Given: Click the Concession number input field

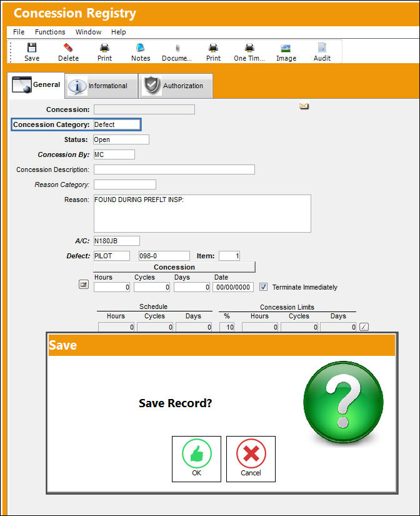Looking at the screenshot, I should (x=144, y=109).
